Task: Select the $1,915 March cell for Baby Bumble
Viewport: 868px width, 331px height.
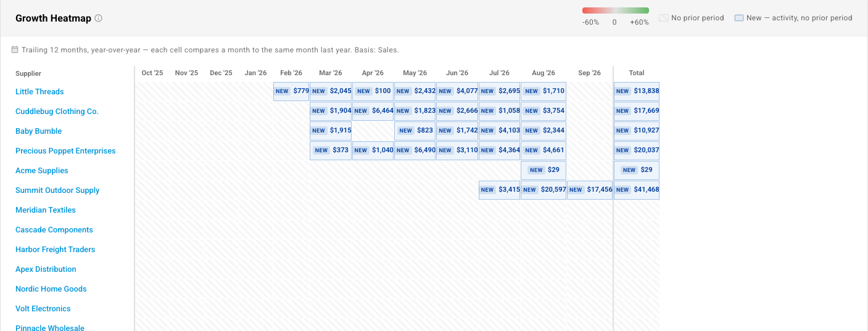Action: 331,131
